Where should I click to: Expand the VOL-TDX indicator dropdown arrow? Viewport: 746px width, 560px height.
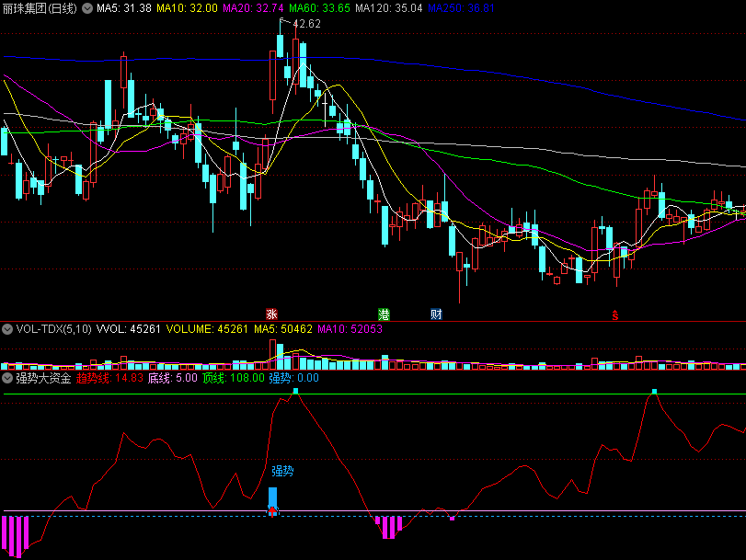point(7,329)
